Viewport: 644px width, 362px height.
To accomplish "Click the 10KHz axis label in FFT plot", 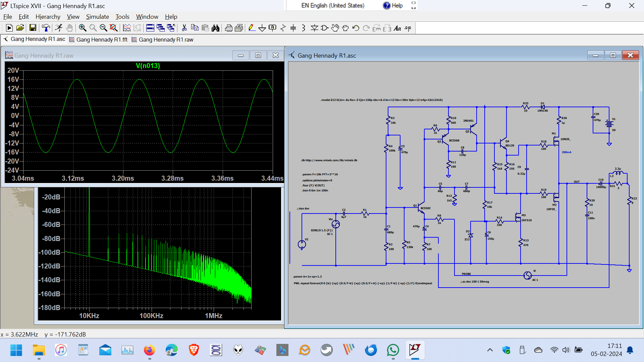I will coord(89,316).
